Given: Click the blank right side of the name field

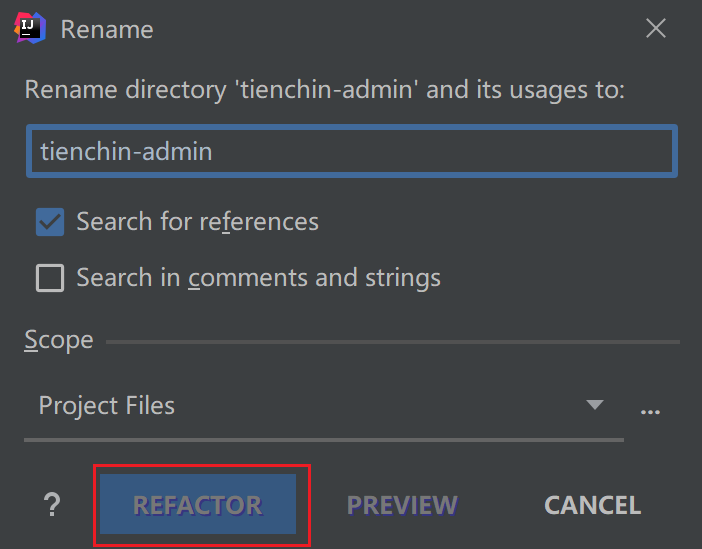Looking at the screenshot, I should 500,151.
